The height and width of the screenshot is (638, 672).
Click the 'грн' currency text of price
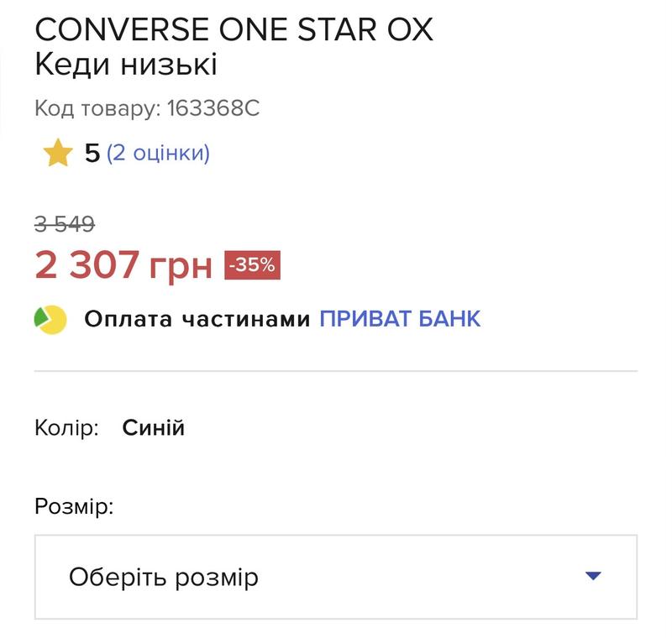click(181, 268)
